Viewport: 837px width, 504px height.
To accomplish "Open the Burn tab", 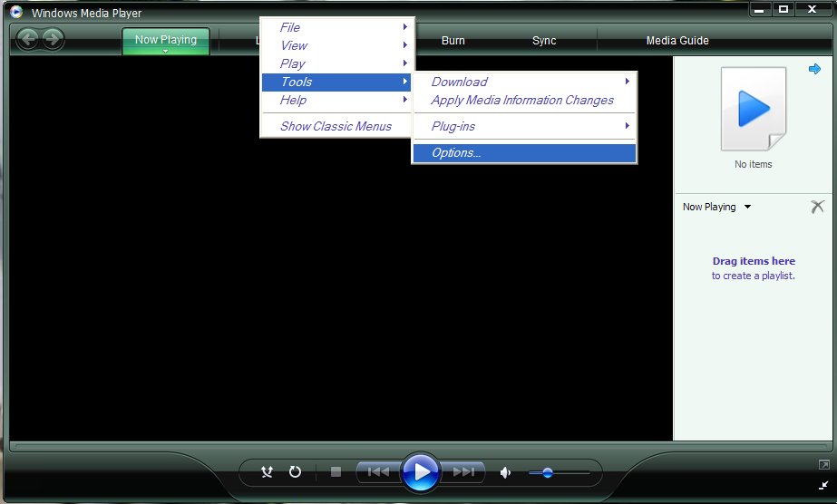I will tap(453, 41).
